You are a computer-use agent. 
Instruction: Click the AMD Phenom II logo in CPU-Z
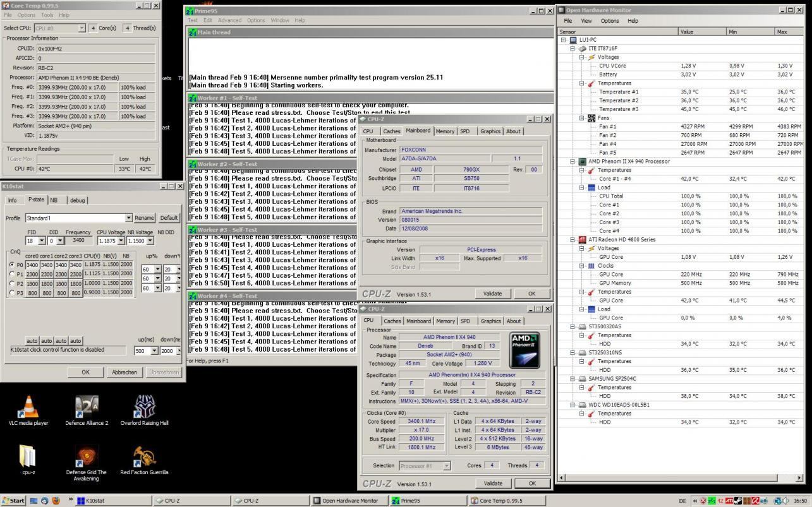[x=525, y=350]
